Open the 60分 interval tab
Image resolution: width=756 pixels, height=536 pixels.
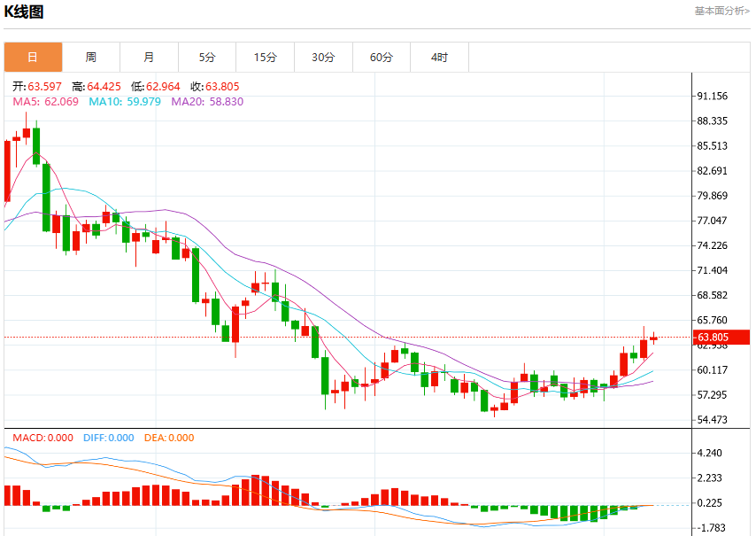coord(382,58)
